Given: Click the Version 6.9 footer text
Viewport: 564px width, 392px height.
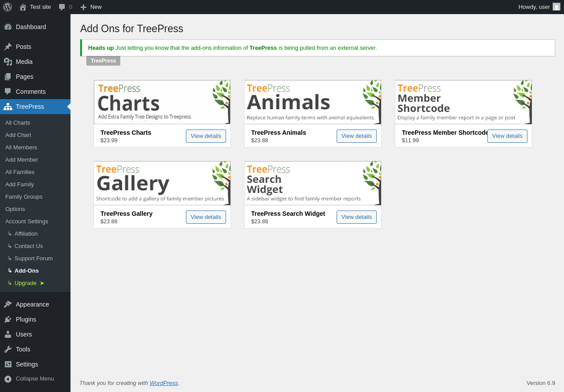Looking at the screenshot, I should tap(541, 383).
